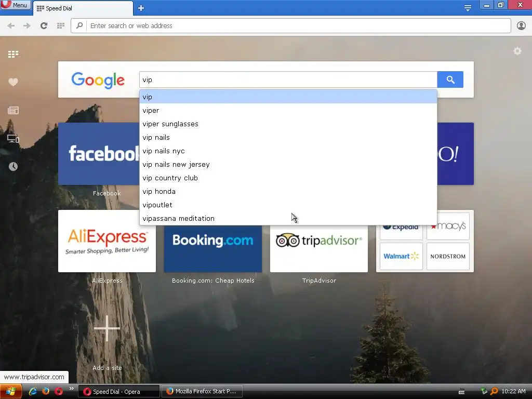Open a new tab with plus button
This screenshot has height=399, width=532.
click(x=141, y=8)
